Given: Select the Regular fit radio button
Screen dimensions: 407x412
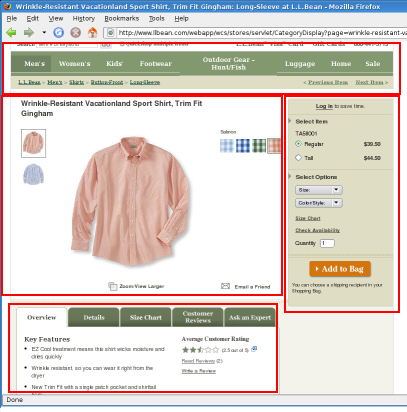Looking at the screenshot, I should click(298, 144).
